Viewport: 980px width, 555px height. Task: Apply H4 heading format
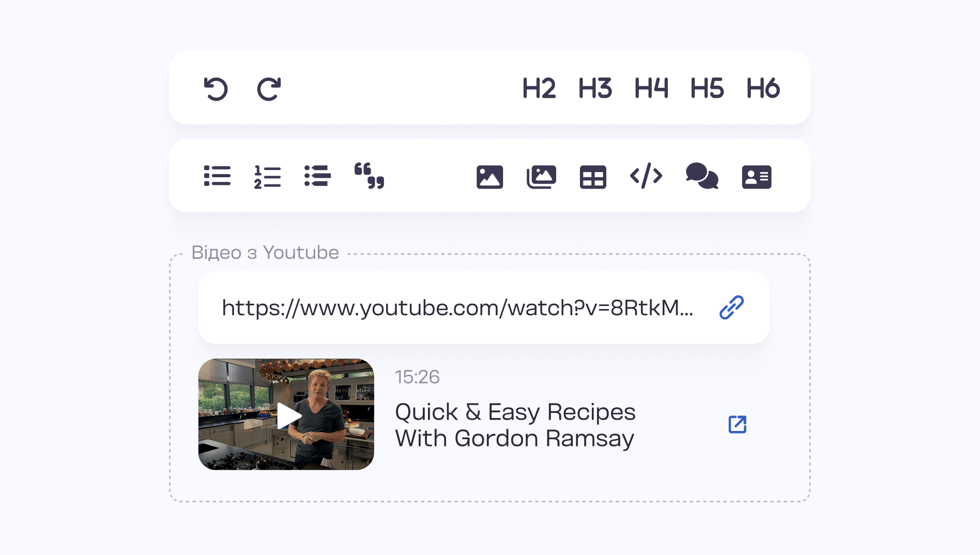pos(651,88)
